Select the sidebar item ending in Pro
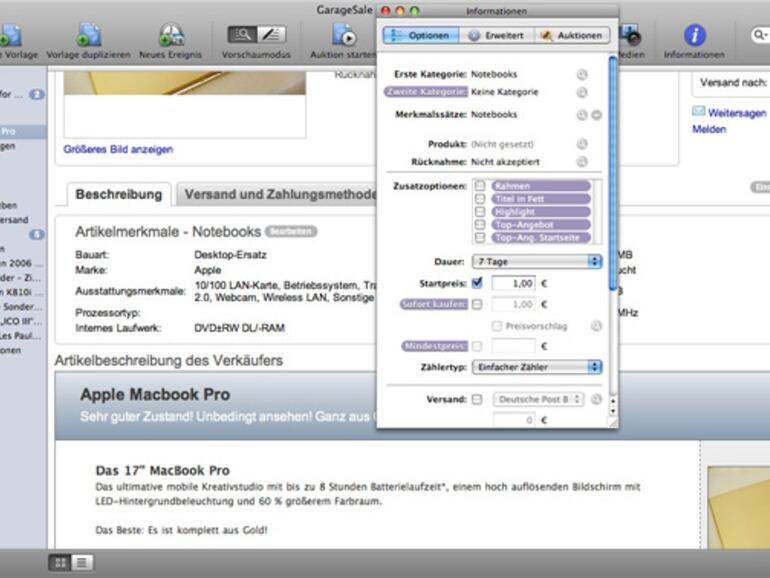The image size is (770, 578). coord(23,131)
